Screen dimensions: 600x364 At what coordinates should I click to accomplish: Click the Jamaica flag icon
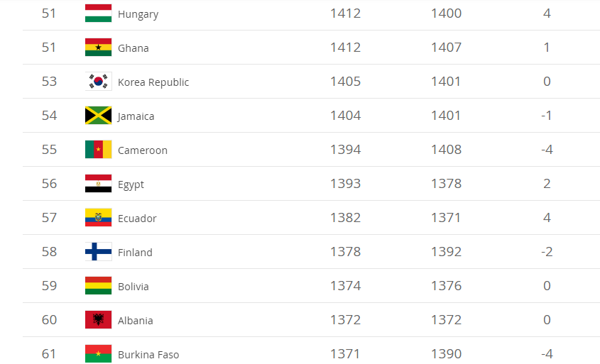pyautogui.click(x=98, y=116)
